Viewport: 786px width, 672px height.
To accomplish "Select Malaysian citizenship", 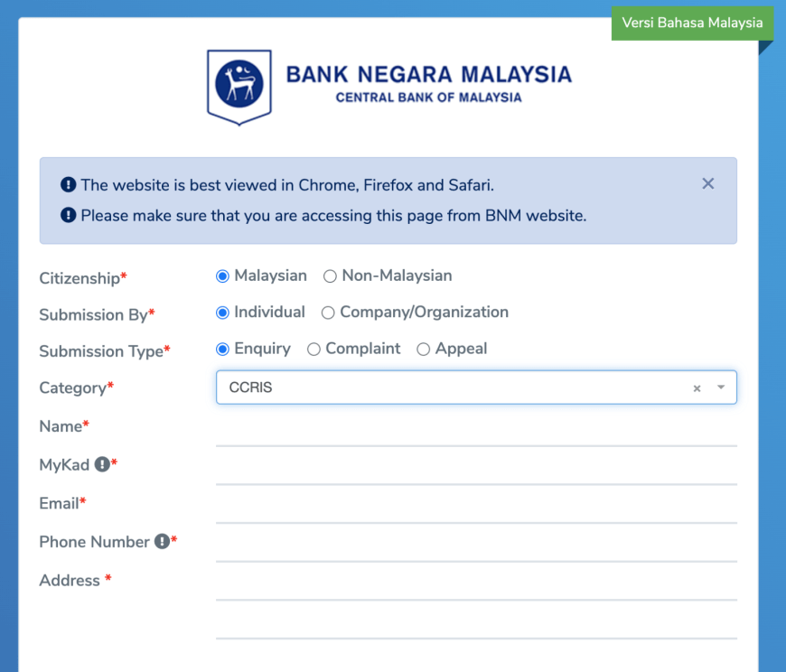I will [x=222, y=276].
